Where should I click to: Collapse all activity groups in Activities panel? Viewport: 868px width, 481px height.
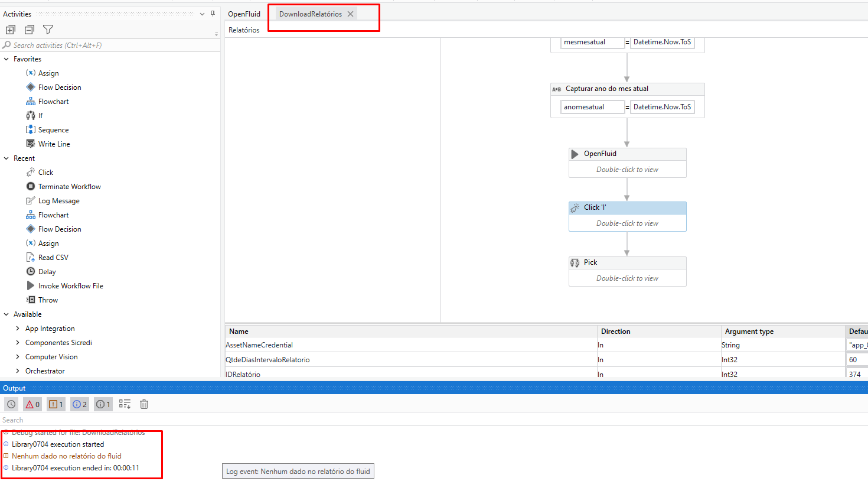(x=29, y=29)
